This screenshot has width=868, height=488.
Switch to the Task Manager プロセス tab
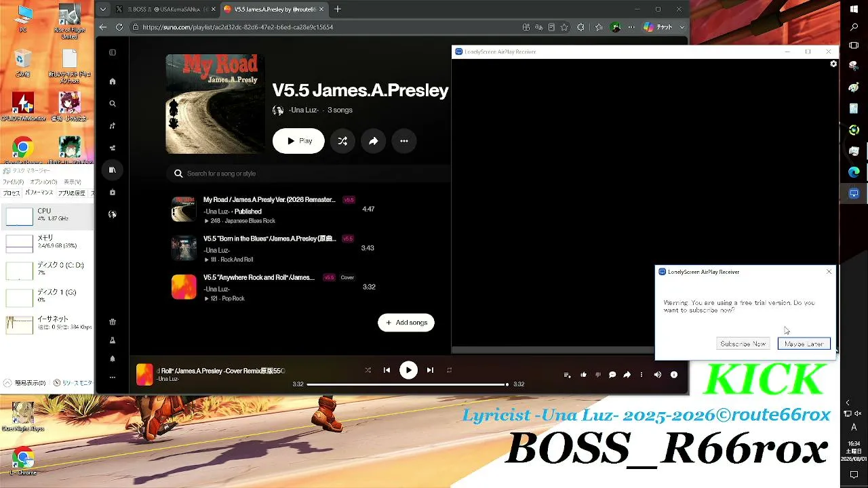pyautogui.click(x=12, y=193)
